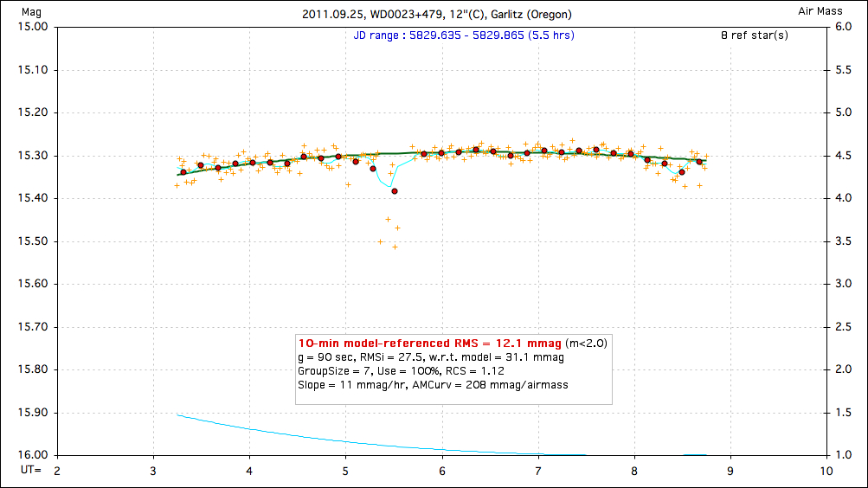Select the chart title mentioning WD0023+479
The image size is (868, 488).
(x=437, y=15)
